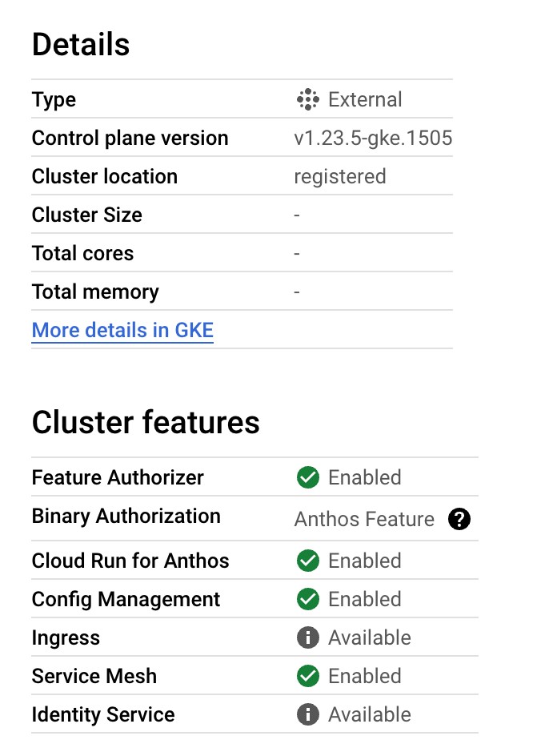This screenshot has height=756, width=541.
Task: Click the External cluster type icon
Action: (x=307, y=99)
